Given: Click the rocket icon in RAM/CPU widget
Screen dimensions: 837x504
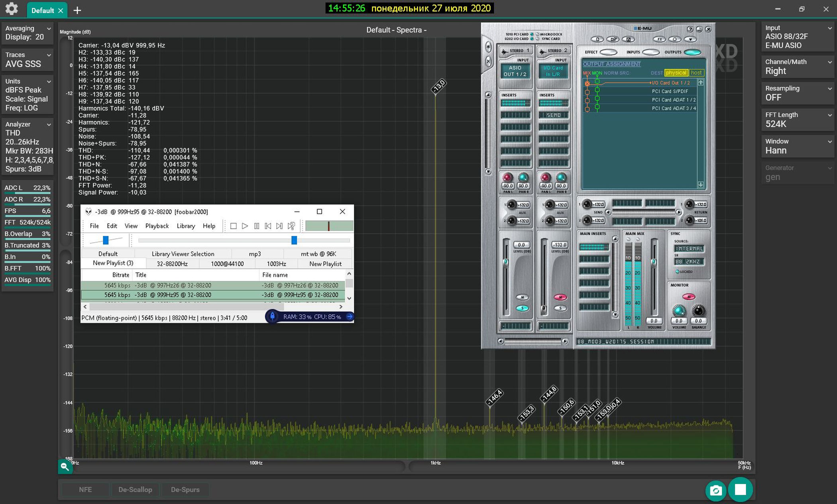Looking at the screenshot, I should pyautogui.click(x=272, y=316).
